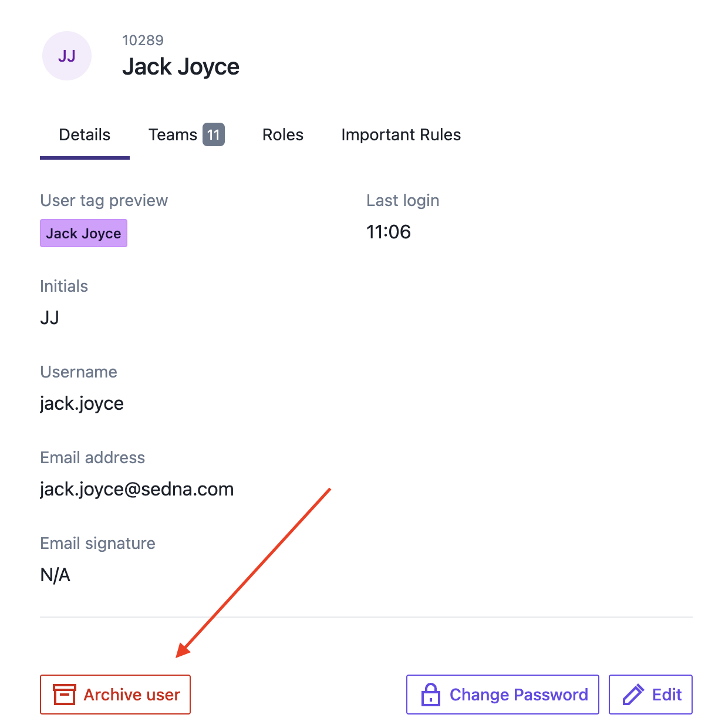Switch to the Teams tab
The width and height of the screenshot is (715, 728).
(186, 135)
